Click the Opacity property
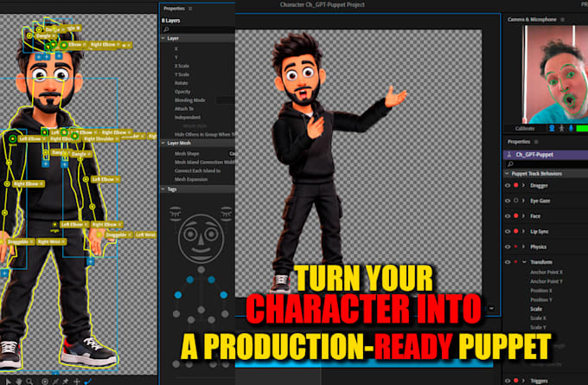This screenshot has height=385, width=588. coord(182,92)
